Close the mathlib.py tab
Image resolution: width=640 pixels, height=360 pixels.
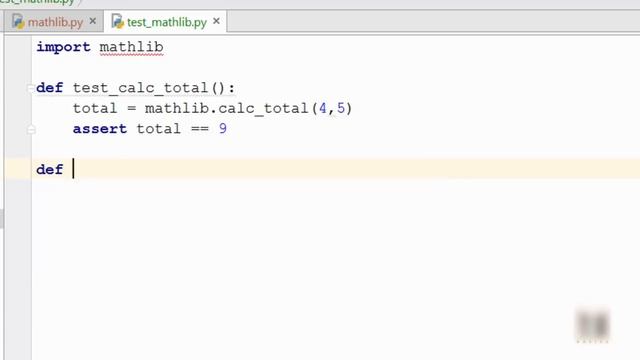[93, 21]
